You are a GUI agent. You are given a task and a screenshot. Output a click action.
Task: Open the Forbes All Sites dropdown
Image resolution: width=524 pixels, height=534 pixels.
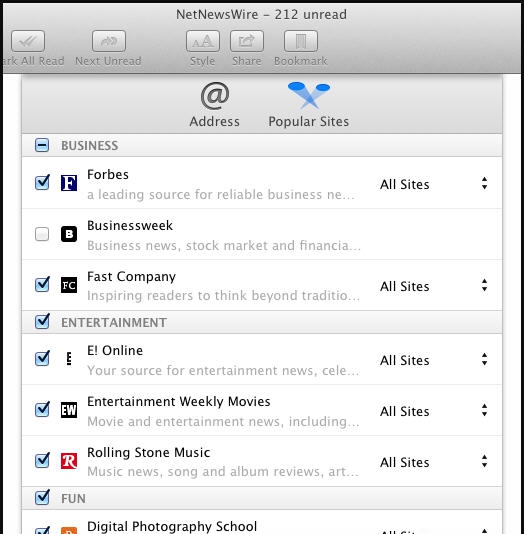pos(434,184)
